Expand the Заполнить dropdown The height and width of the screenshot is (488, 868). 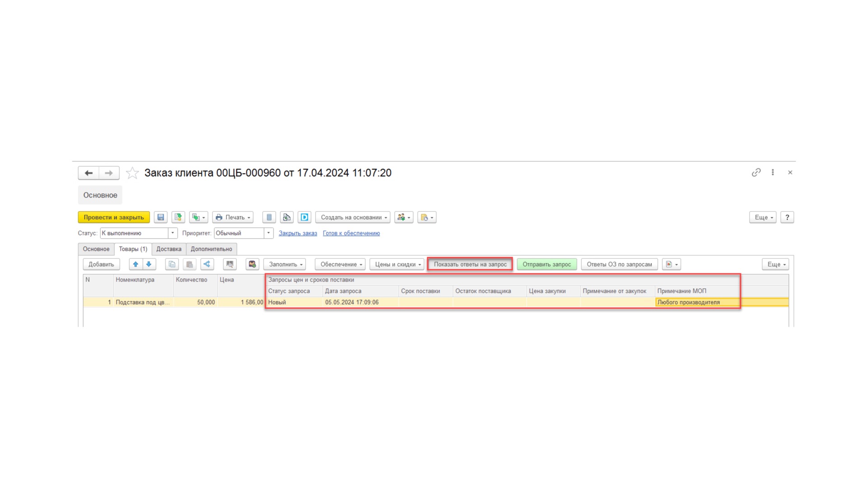click(285, 264)
